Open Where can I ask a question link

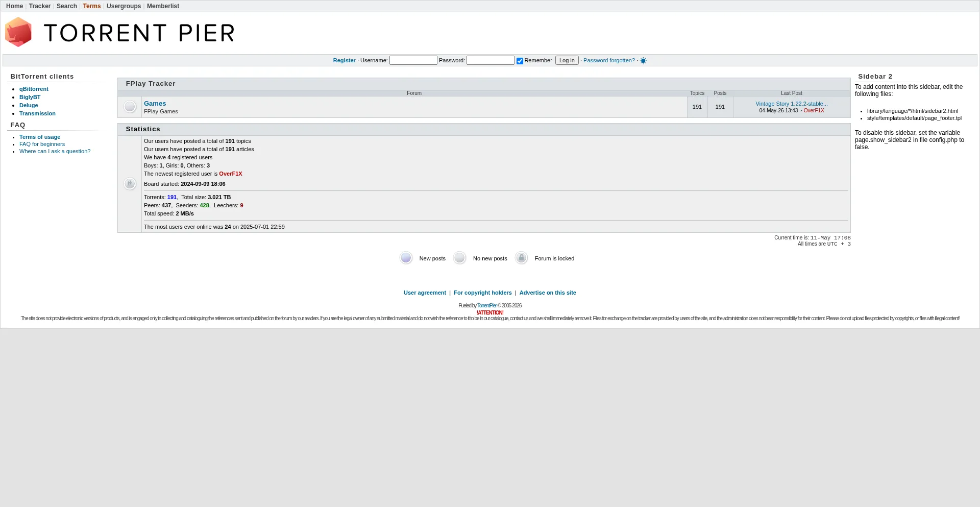(x=55, y=151)
